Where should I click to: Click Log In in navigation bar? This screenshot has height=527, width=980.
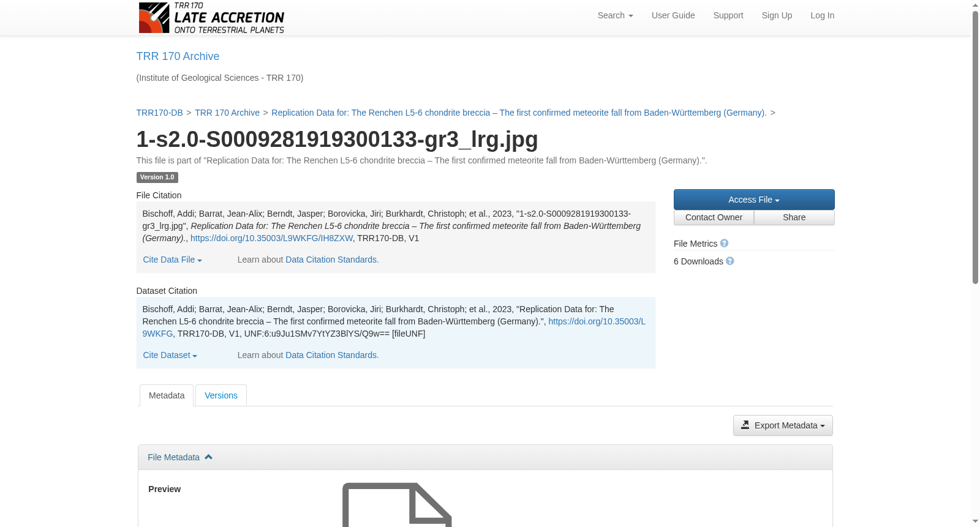pos(822,15)
